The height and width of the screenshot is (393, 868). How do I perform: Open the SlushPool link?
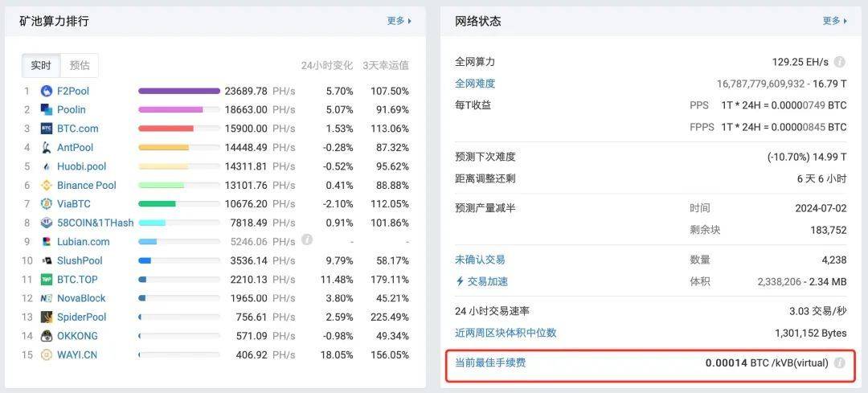tap(80, 260)
